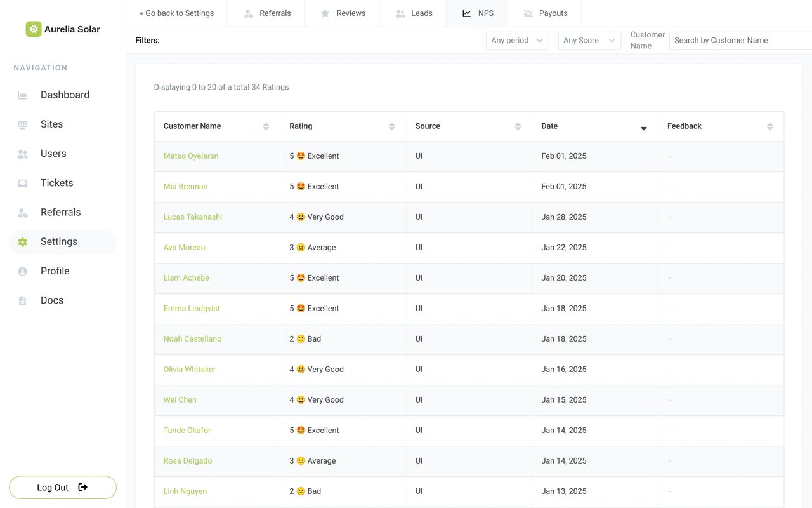Switch to the Reviews tab
The height and width of the screenshot is (508, 812).
click(343, 13)
